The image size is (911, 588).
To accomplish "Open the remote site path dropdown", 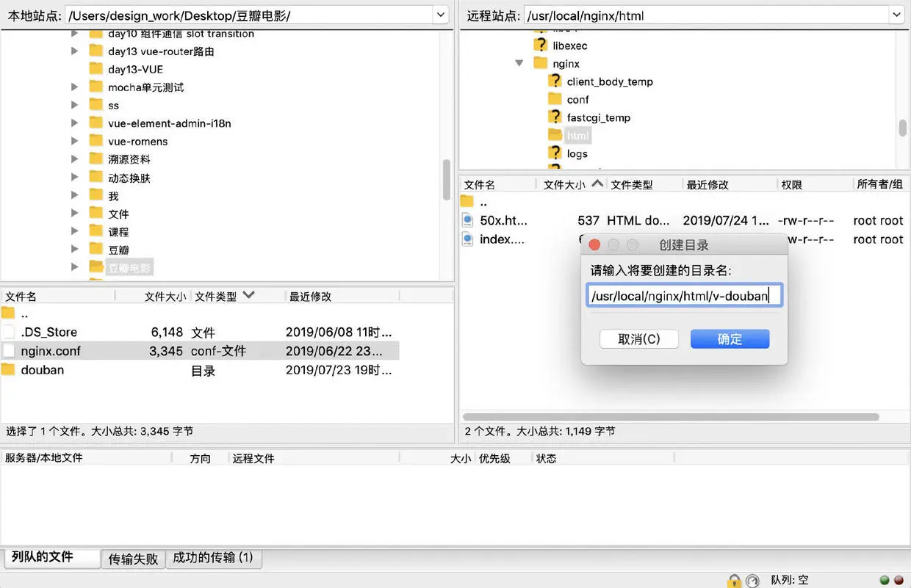I will point(896,15).
